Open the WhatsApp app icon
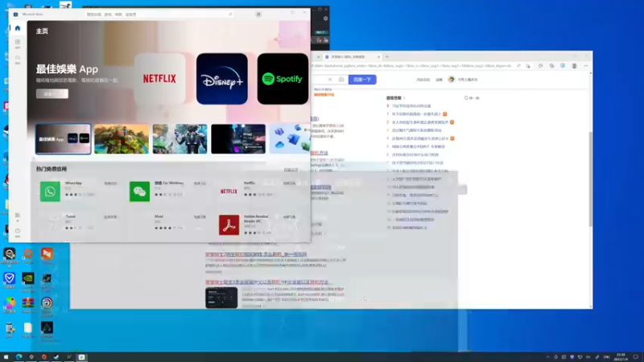The width and height of the screenshot is (644, 362). point(50,191)
